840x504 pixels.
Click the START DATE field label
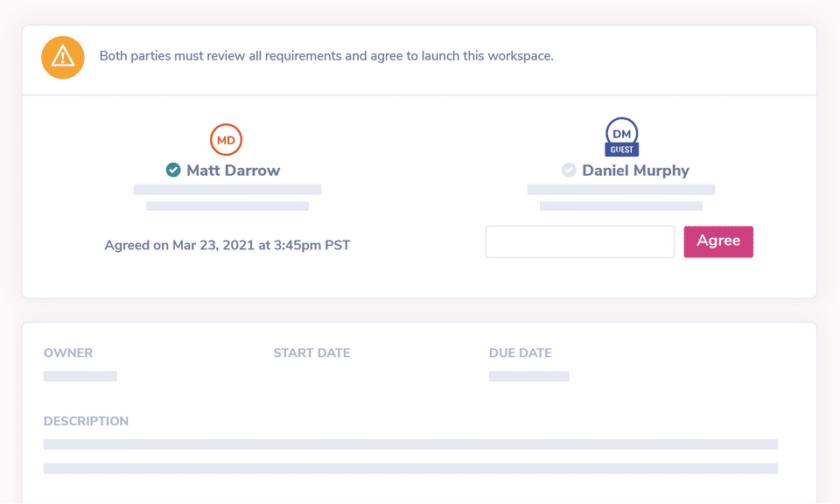click(x=311, y=353)
